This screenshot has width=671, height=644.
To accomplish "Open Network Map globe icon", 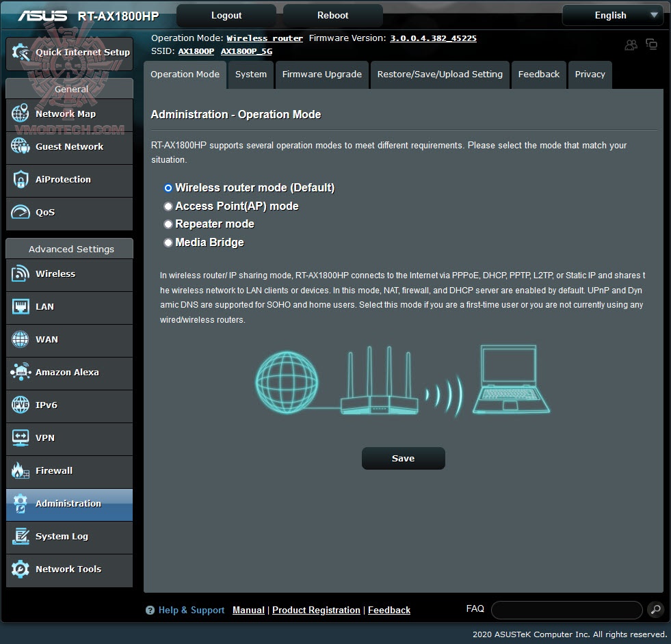I will [20, 113].
